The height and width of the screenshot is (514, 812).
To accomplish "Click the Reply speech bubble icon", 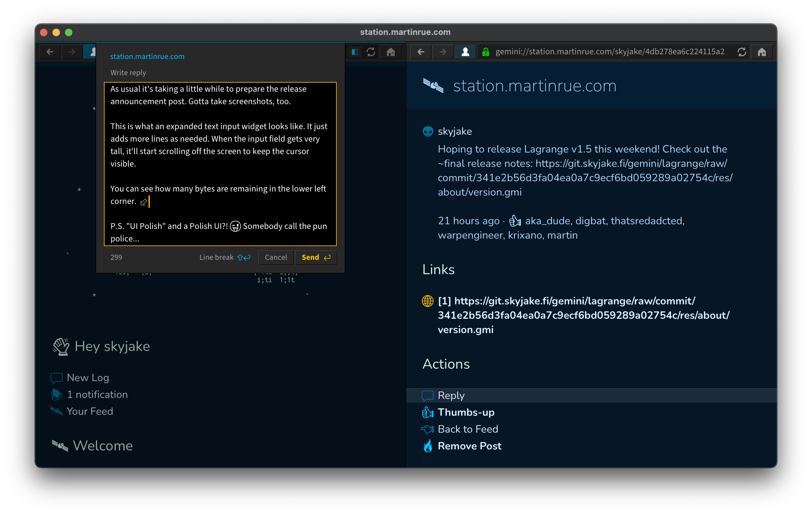I will coord(428,395).
